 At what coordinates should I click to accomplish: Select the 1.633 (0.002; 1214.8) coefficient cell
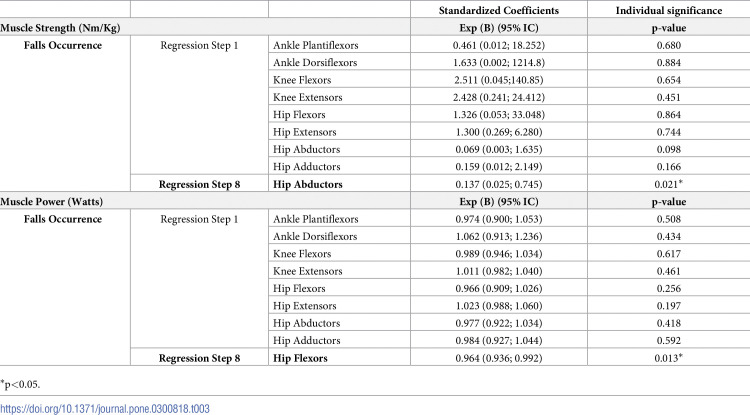point(499,62)
